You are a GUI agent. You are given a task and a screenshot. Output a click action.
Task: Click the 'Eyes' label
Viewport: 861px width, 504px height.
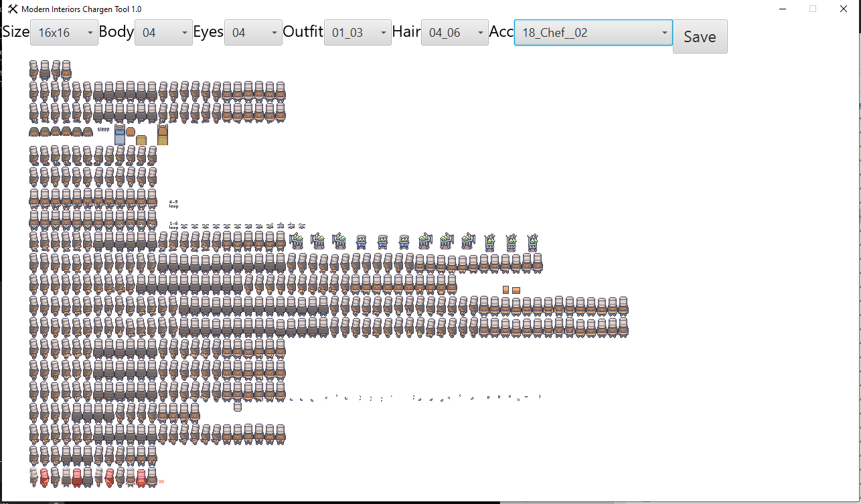pos(208,31)
